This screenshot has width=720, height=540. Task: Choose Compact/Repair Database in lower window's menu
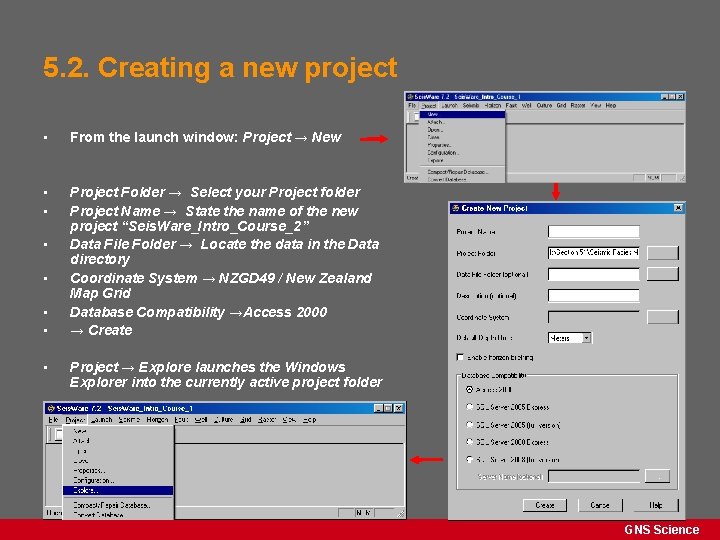[118, 505]
